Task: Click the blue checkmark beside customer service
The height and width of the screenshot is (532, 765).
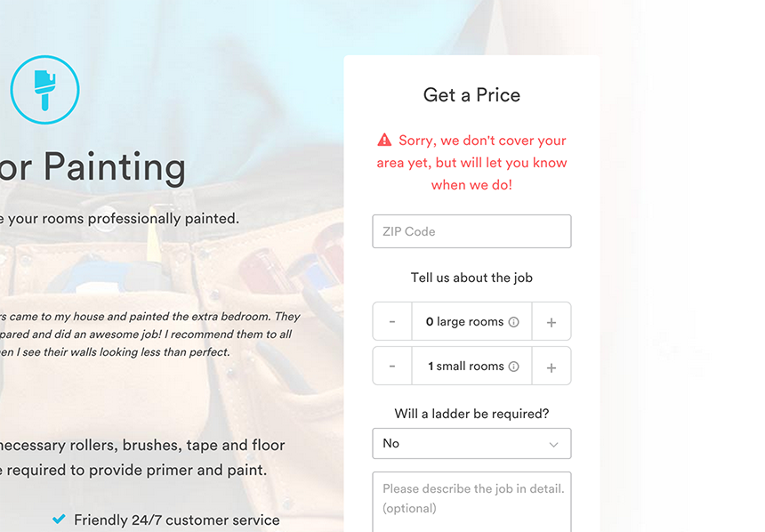Action: (x=59, y=520)
